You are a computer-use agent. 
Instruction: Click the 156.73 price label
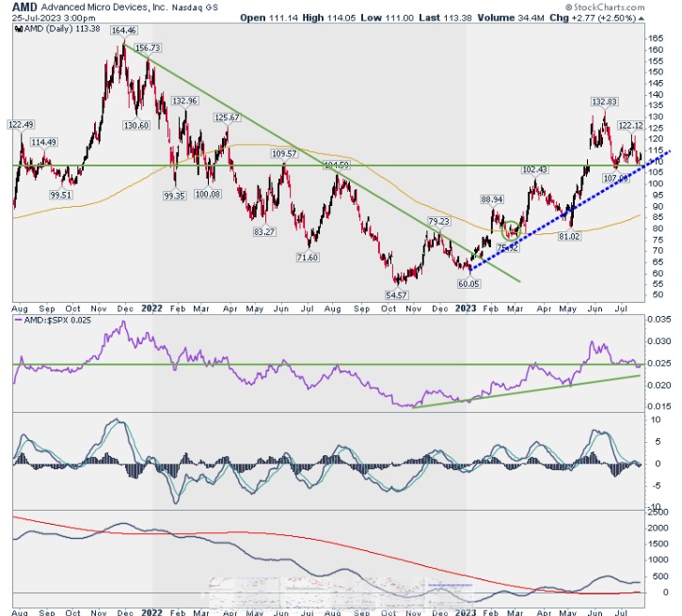tap(148, 48)
